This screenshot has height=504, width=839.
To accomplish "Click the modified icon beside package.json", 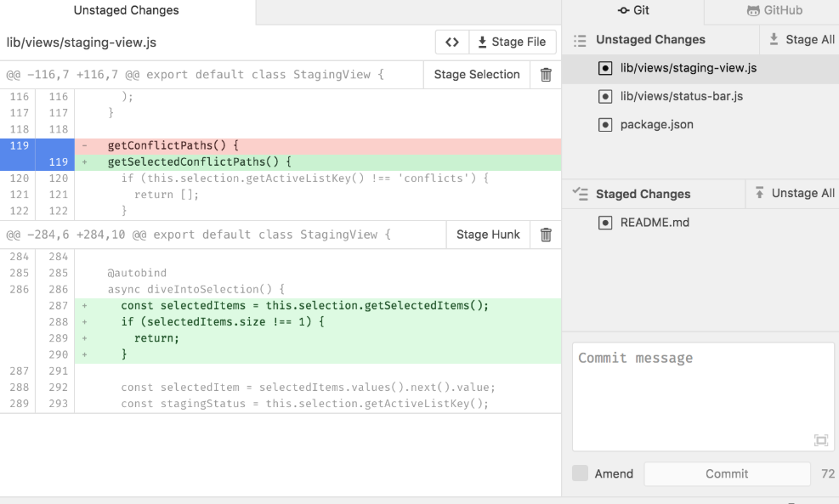I will pyautogui.click(x=605, y=125).
